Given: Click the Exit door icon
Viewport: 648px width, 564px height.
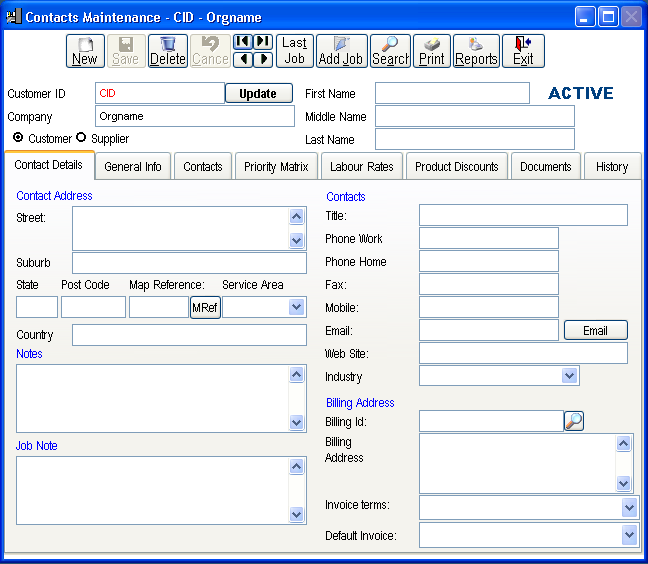Looking at the screenshot, I should tap(523, 51).
